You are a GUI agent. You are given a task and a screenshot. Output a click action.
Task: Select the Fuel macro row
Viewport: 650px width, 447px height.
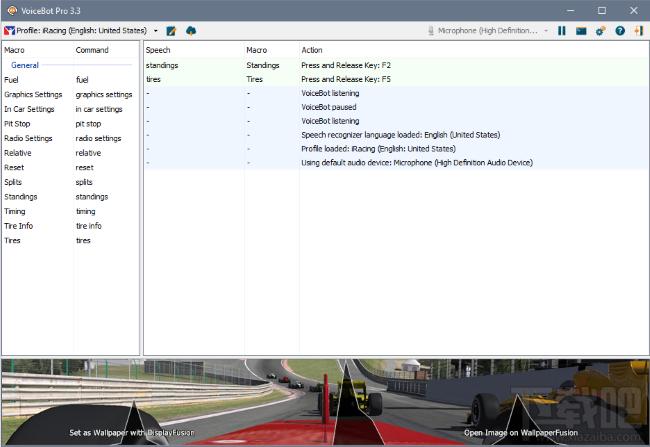click(70, 80)
